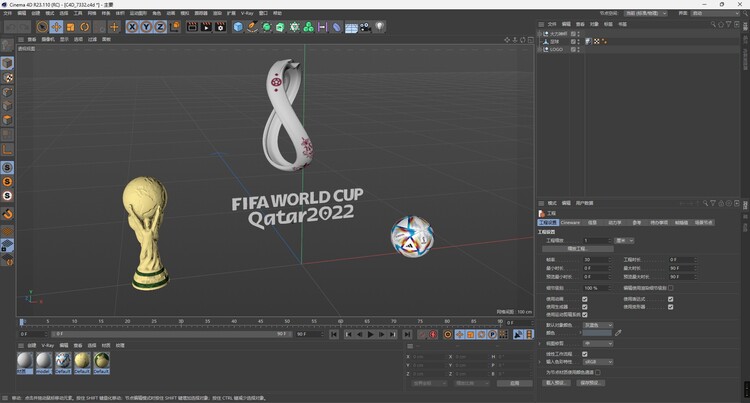Viewport: 750px width, 403px height.
Task: Enable snapping magnet icon in left palette
Action: click(7, 214)
